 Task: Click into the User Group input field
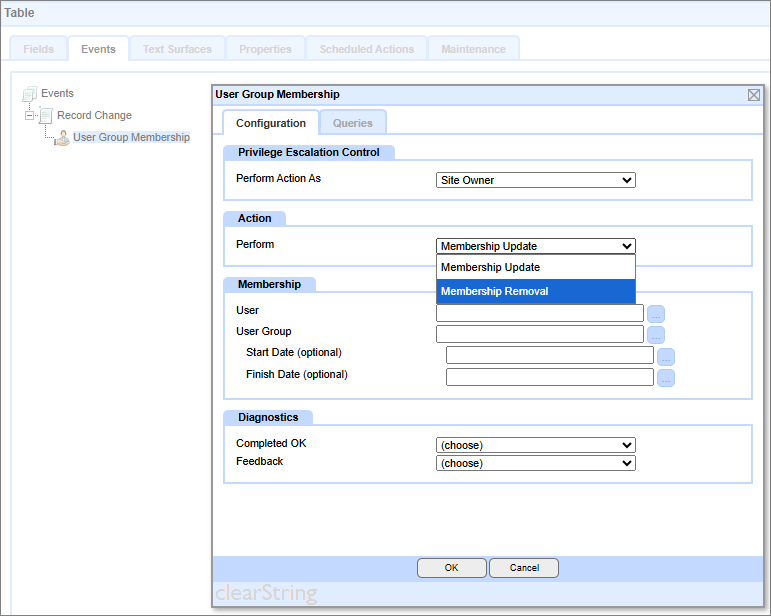point(540,334)
